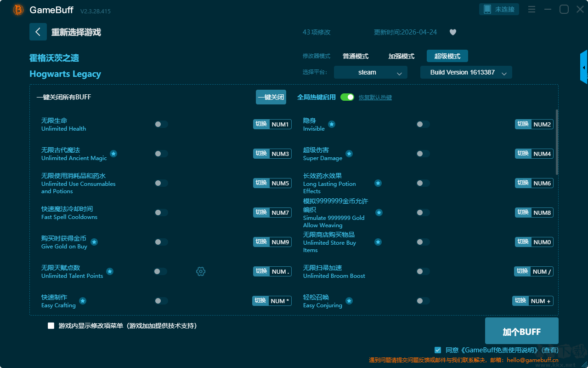Toggle Unlimited Store Buy Items switch
The height and width of the screenshot is (368, 588).
coord(423,242)
